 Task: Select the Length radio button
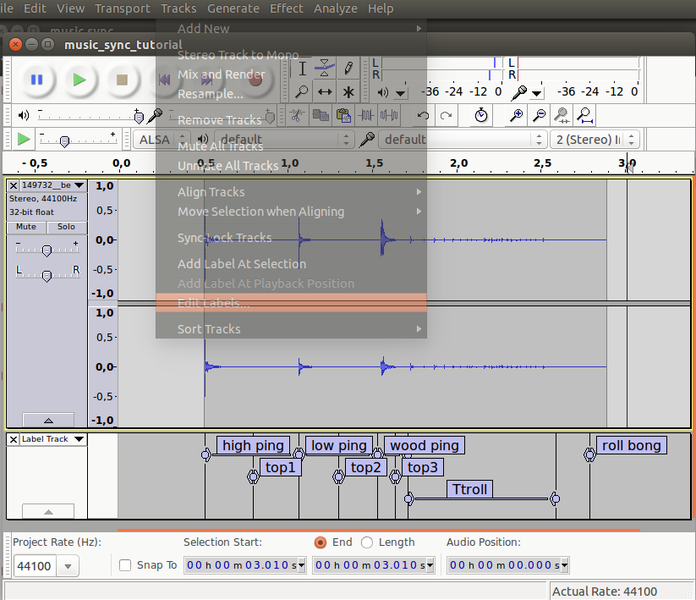[367, 542]
